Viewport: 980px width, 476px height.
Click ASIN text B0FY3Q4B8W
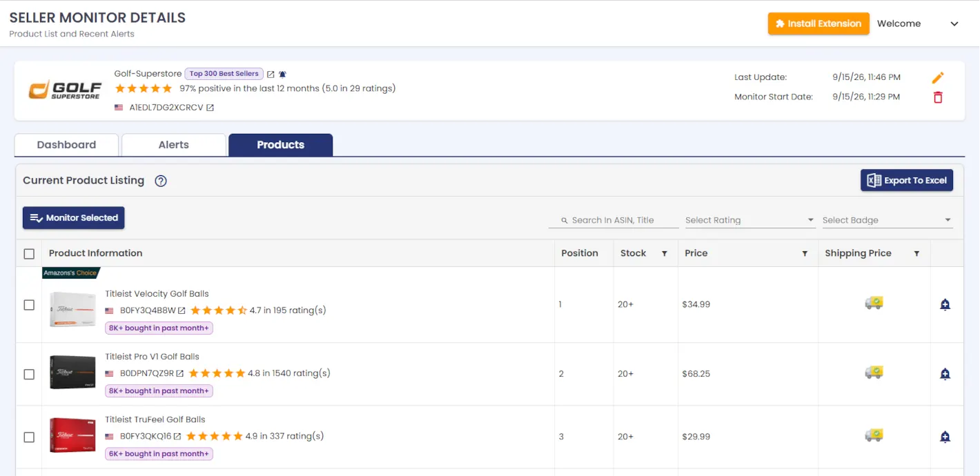tap(148, 310)
